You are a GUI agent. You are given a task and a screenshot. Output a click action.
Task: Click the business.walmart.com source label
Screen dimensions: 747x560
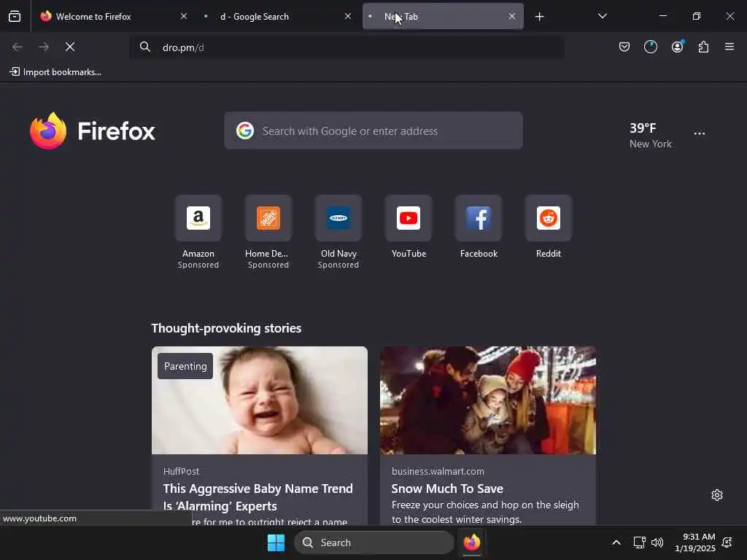(x=438, y=471)
